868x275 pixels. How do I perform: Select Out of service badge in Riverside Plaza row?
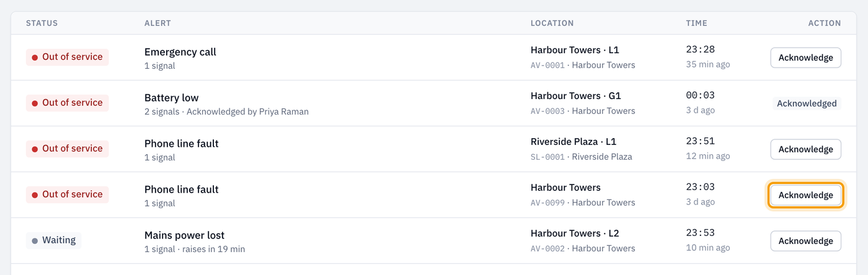pyautogui.click(x=67, y=149)
